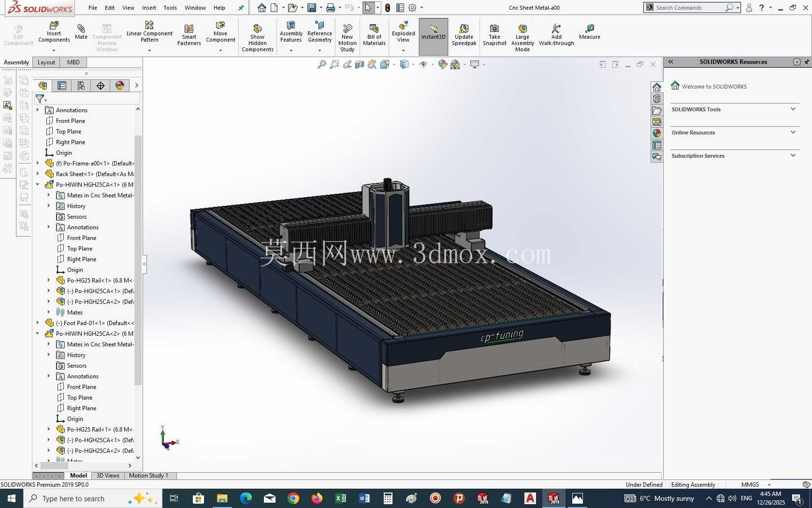The height and width of the screenshot is (508, 812).
Task: Expand the Subscription Services section
Action: point(793,155)
